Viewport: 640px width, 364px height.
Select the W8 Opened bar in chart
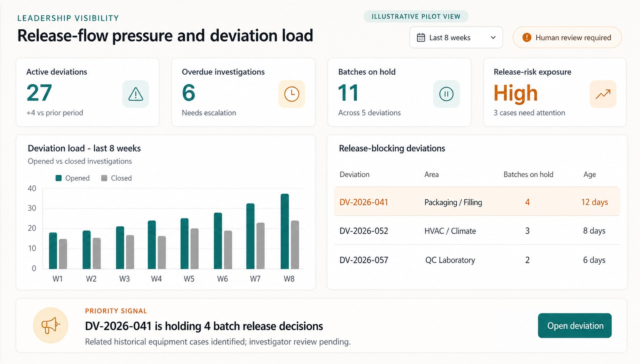(x=285, y=231)
